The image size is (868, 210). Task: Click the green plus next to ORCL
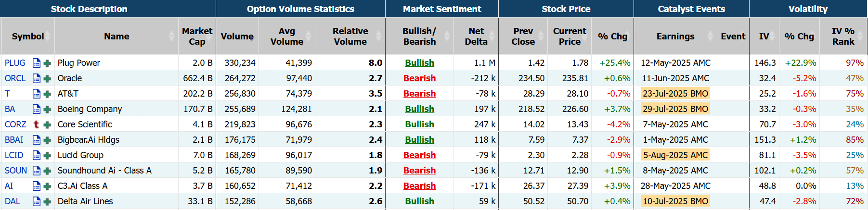tap(47, 79)
